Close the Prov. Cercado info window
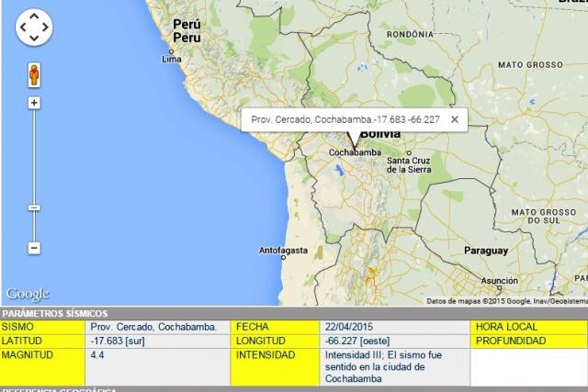The image size is (588, 392). point(455,119)
